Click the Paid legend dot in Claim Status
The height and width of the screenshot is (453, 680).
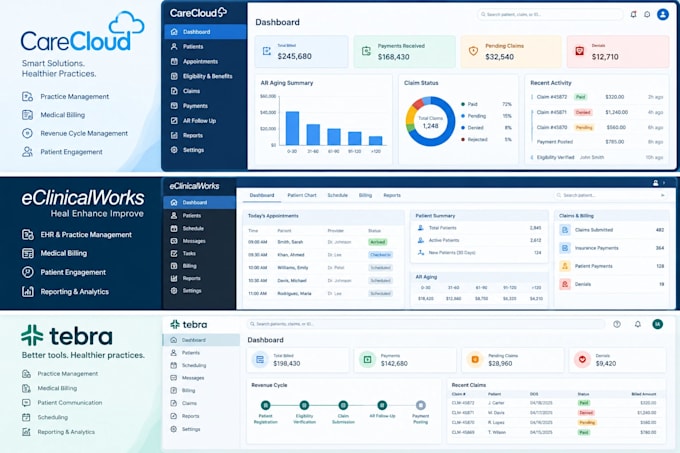tap(463, 104)
